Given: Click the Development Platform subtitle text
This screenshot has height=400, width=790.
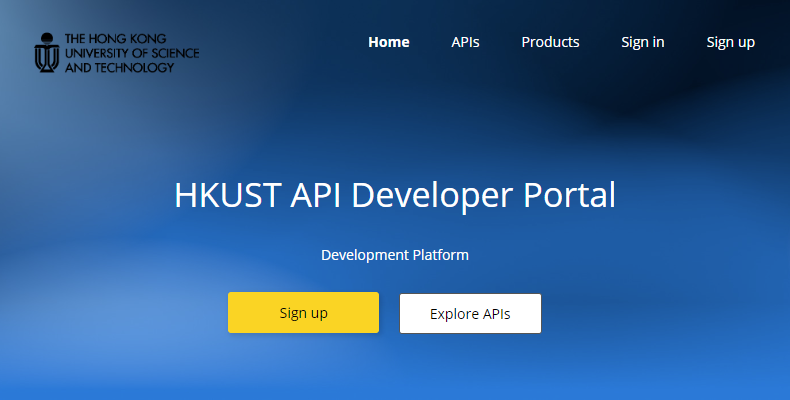Looking at the screenshot, I should (395, 255).
